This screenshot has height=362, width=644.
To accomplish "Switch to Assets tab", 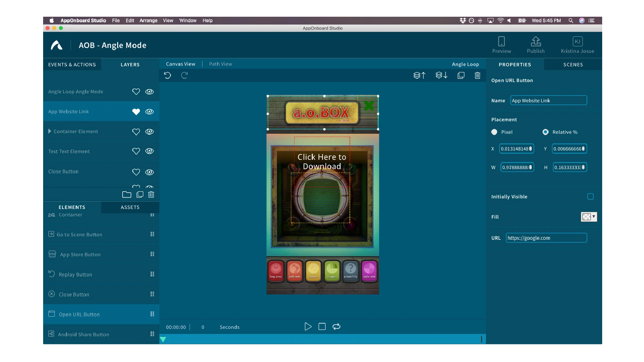I will tap(130, 207).
